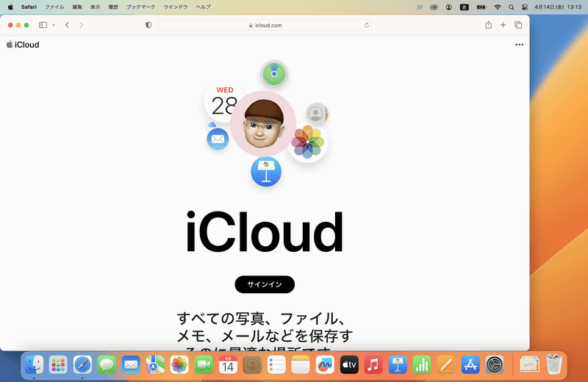Go forward with Safari forward arrow
Viewport: 588px width, 382px height.
pyautogui.click(x=81, y=25)
